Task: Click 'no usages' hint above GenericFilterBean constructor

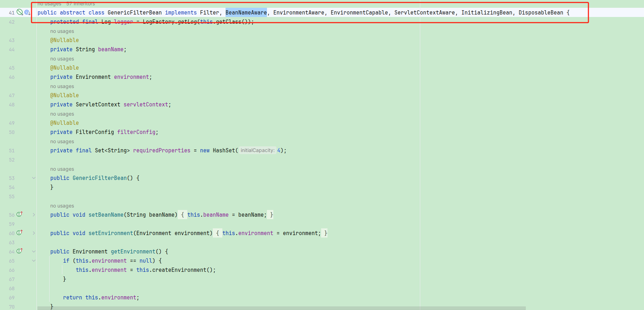Action: click(x=62, y=169)
